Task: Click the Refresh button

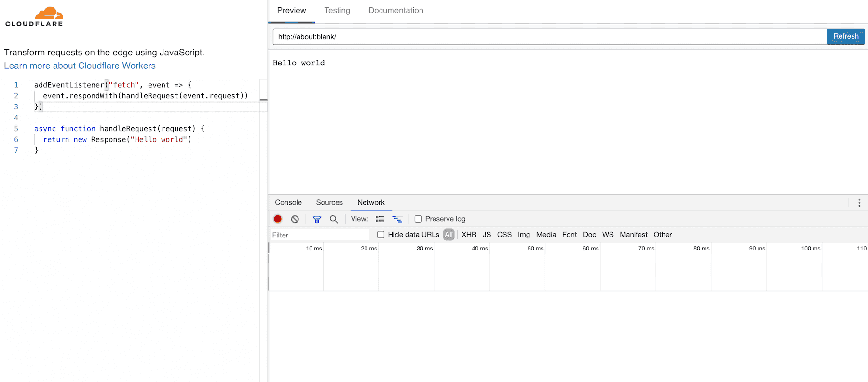Action: (846, 37)
